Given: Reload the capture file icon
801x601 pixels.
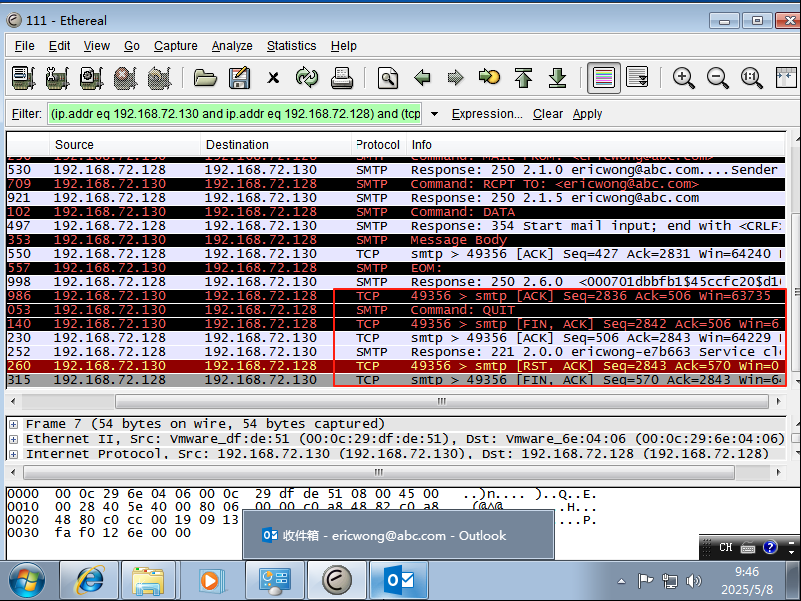Looking at the screenshot, I should point(307,78).
